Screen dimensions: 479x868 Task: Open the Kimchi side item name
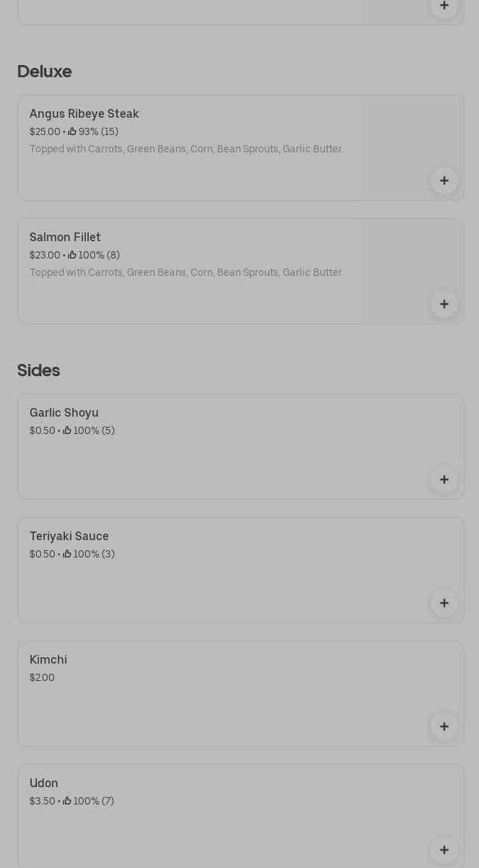tap(48, 660)
